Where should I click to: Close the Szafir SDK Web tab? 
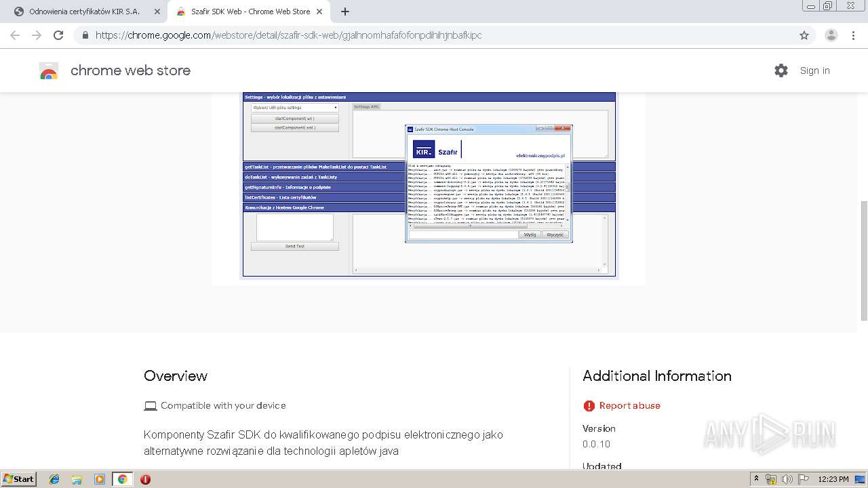pos(319,12)
